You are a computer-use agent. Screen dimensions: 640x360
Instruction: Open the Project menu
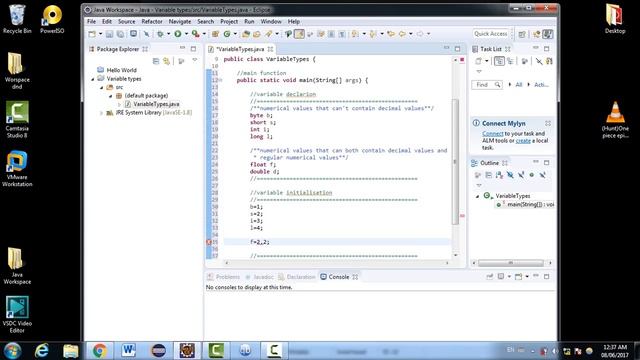click(229, 21)
